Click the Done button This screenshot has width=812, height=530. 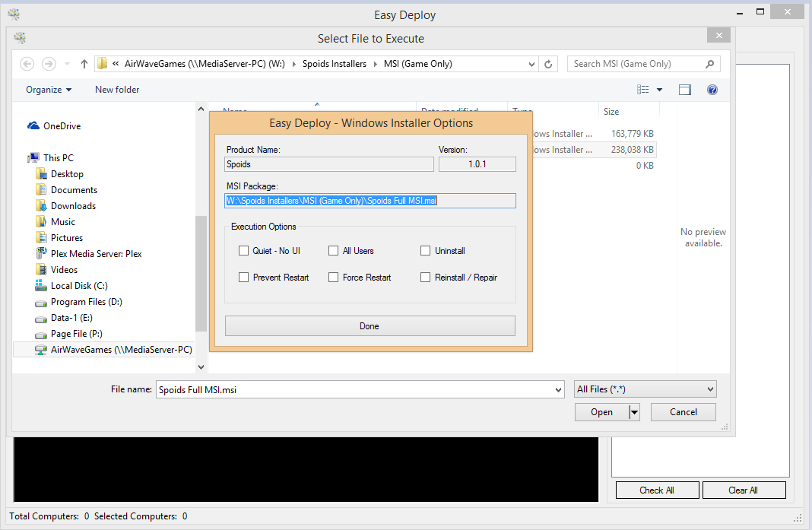pos(370,326)
